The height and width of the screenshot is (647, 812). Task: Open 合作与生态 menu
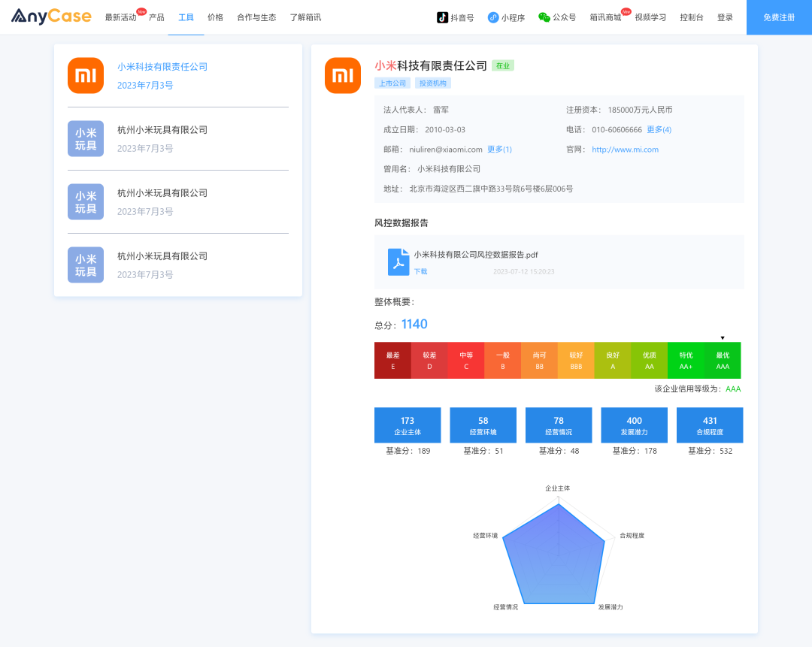[x=256, y=17]
